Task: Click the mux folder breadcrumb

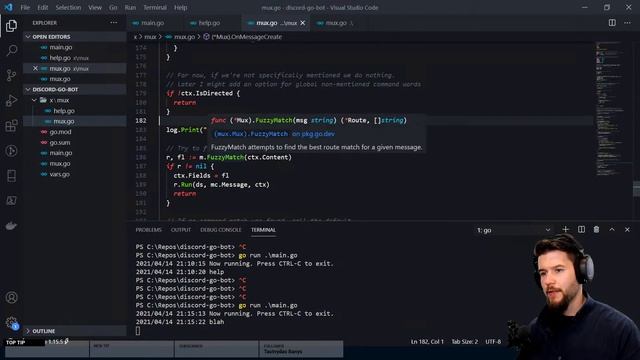Action: pos(150,37)
